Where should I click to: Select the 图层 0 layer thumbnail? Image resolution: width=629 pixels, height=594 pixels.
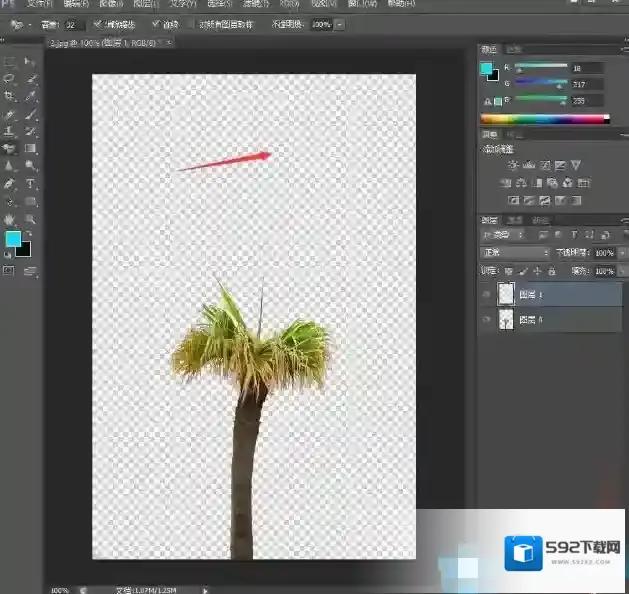[506, 320]
